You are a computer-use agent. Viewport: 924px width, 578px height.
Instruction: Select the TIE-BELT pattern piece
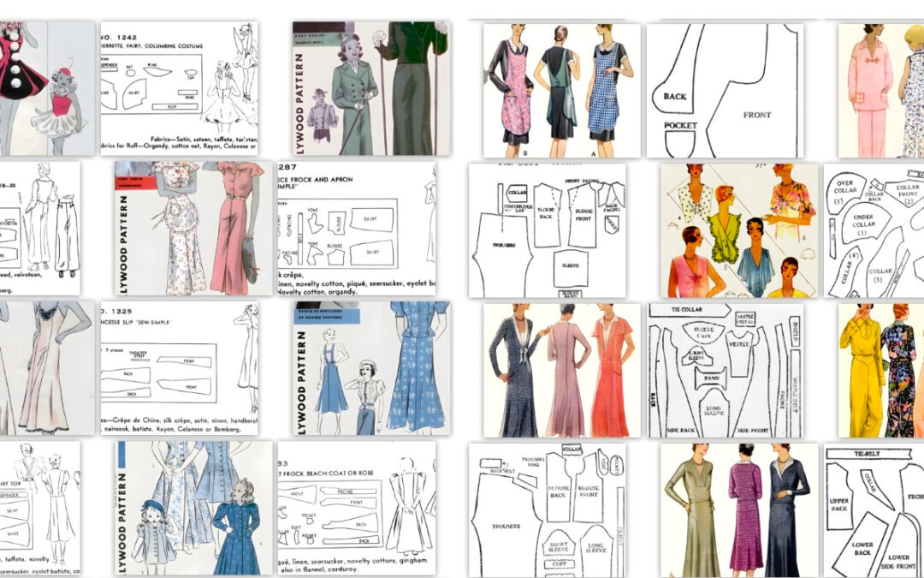868,453
